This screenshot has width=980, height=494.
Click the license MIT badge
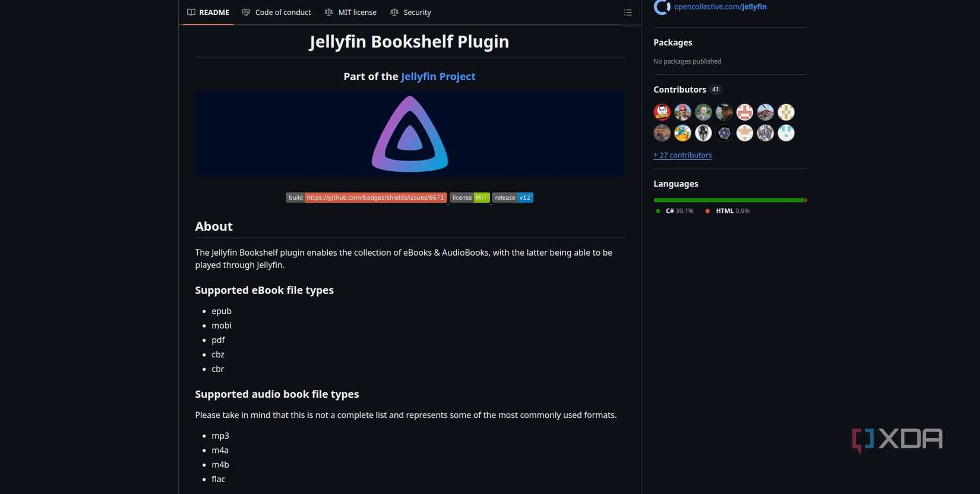click(x=470, y=197)
